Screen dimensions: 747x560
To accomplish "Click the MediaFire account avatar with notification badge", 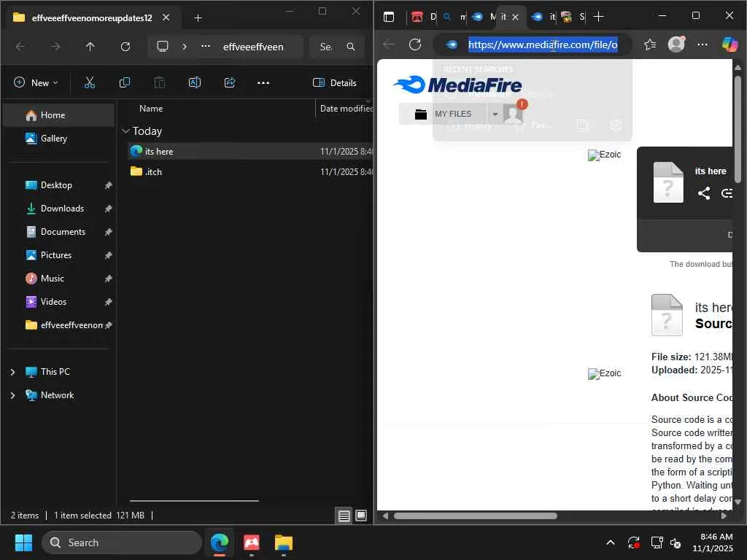I will pos(514,113).
